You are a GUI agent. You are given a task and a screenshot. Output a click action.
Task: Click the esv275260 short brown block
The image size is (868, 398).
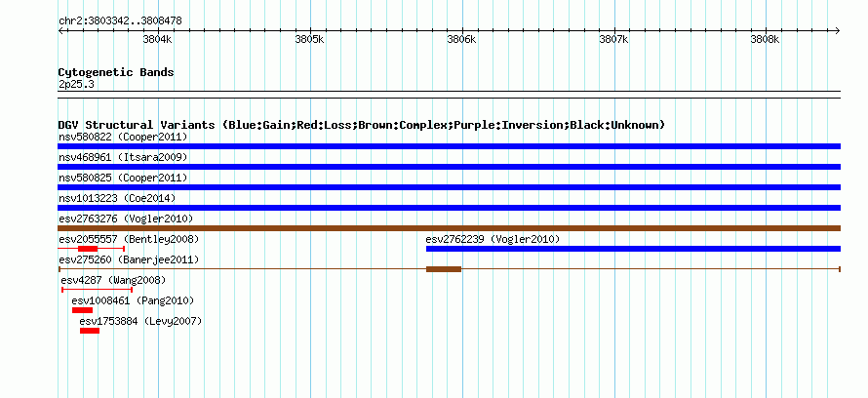(x=444, y=269)
